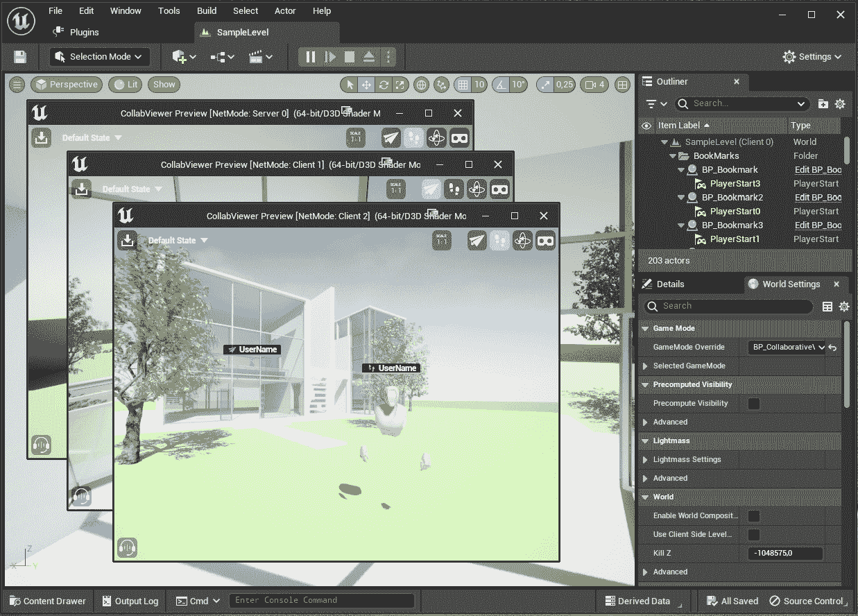Open the Output Log panel
The height and width of the screenshot is (616, 858).
coord(130,601)
